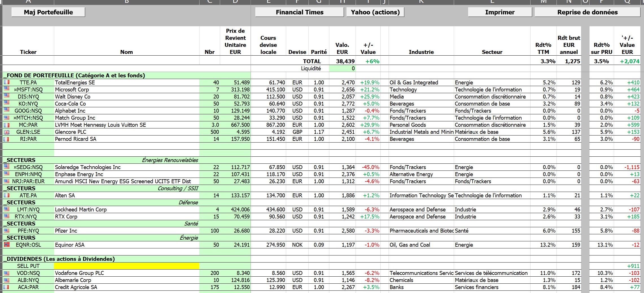Click US flag icon beside MTCH:NSQ
This screenshot has width=644, height=293.
pyautogui.click(x=6, y=117)
